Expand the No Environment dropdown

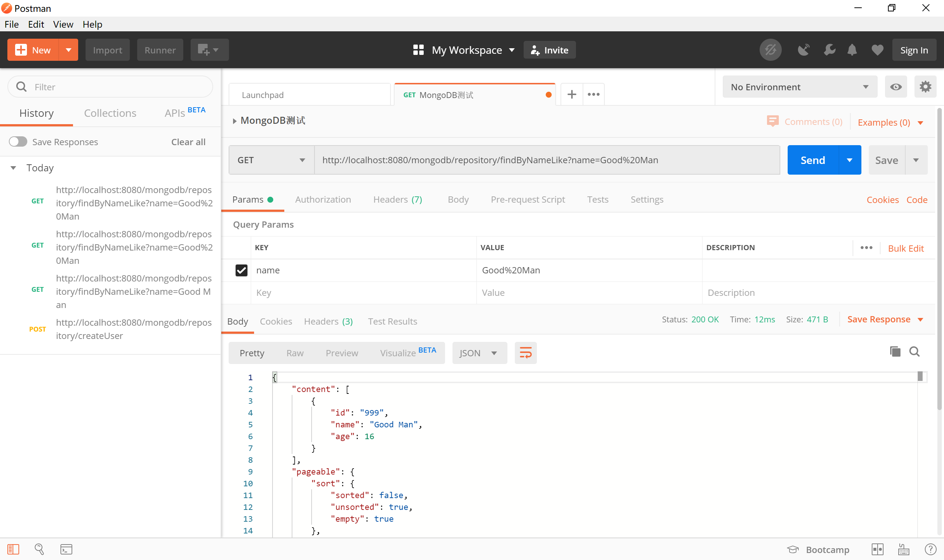pos(799,87)
